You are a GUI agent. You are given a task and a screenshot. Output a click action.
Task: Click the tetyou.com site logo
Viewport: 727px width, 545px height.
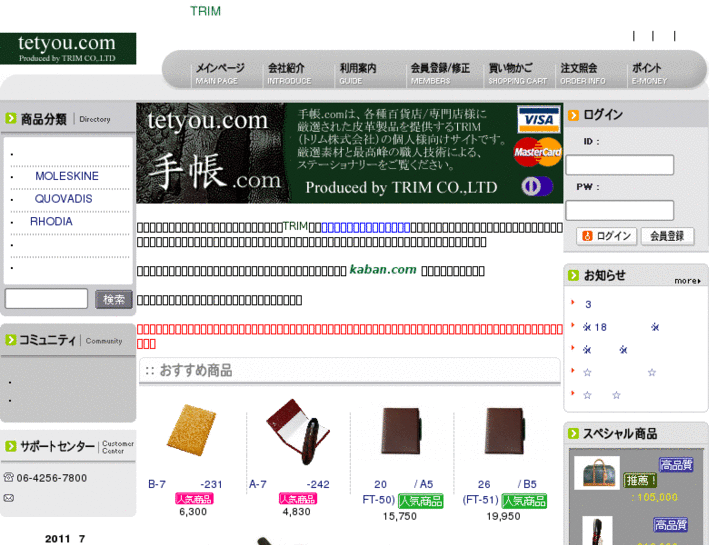point(68,48)
